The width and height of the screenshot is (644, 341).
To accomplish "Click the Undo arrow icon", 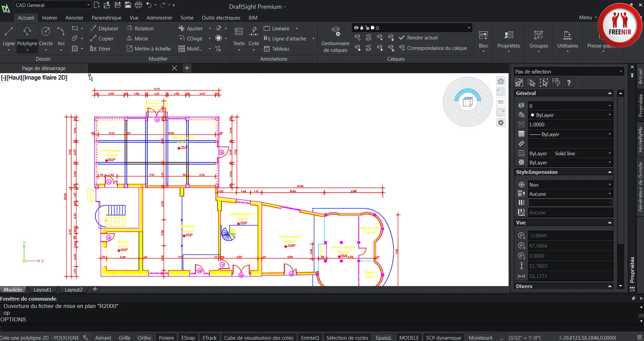I will 149,5.
